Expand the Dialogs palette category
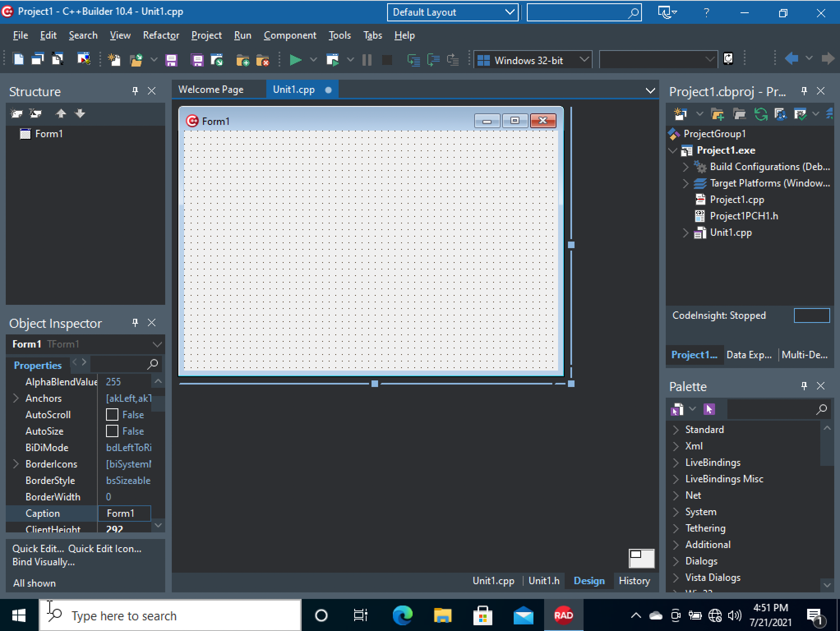 tap(676, 561)
